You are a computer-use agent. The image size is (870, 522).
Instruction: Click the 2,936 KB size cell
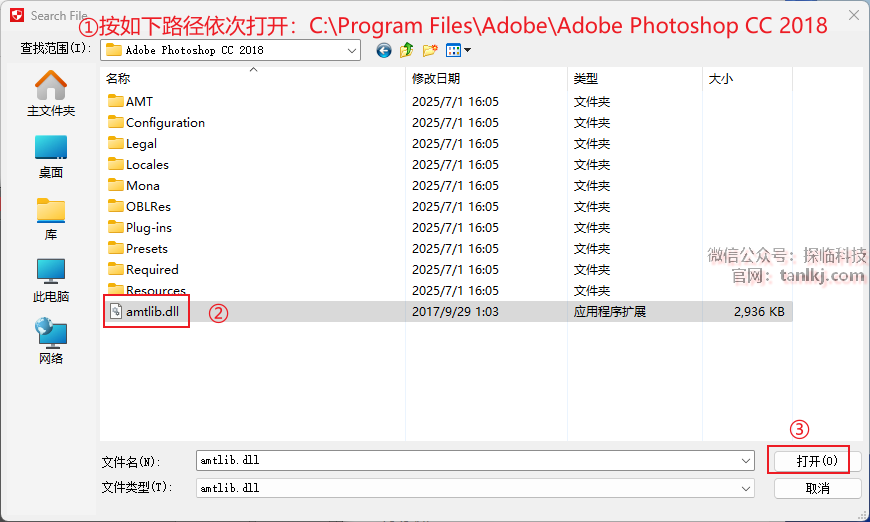(x=759, y=312)
